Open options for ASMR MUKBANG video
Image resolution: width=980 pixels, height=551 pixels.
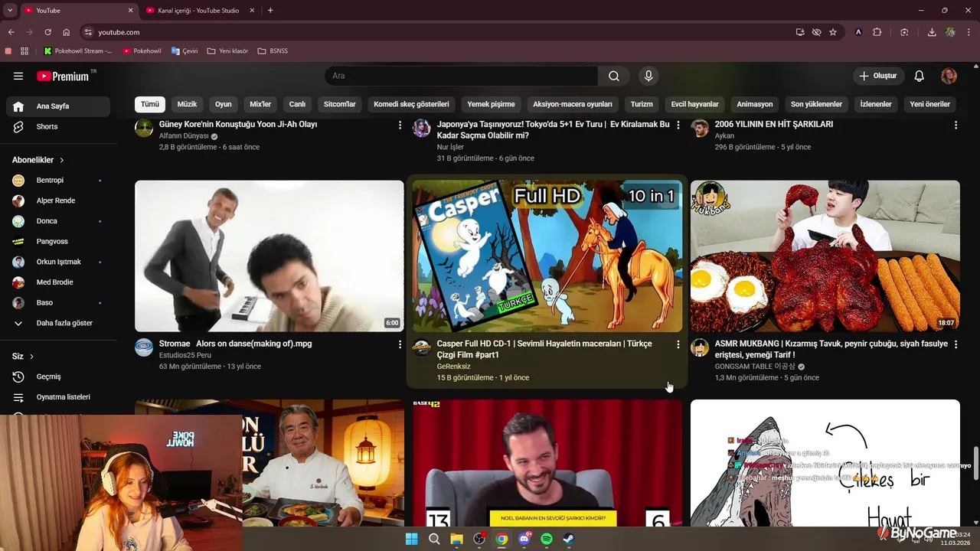[955, 344]
